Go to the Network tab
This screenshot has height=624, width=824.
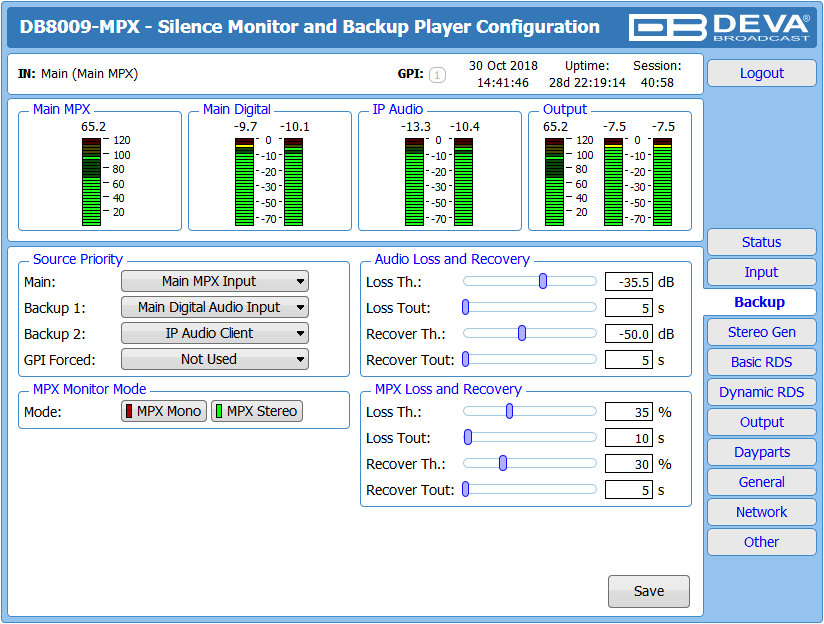(761, 512)
